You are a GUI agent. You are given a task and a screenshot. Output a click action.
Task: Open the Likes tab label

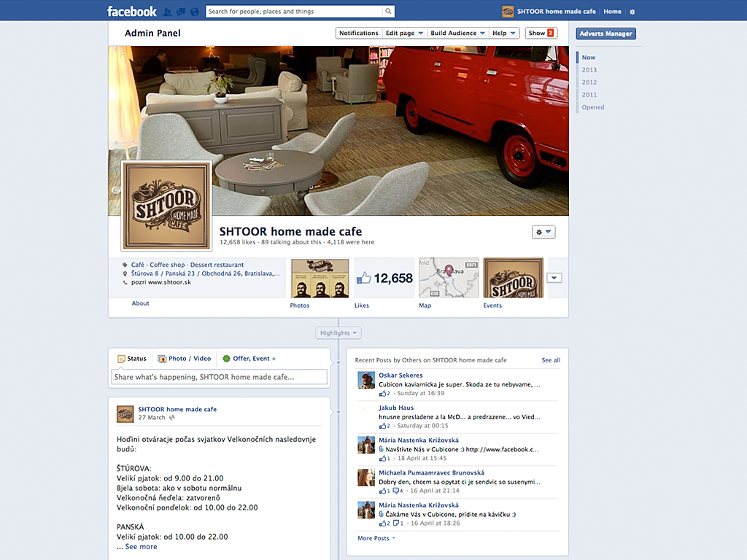(362, 306)
